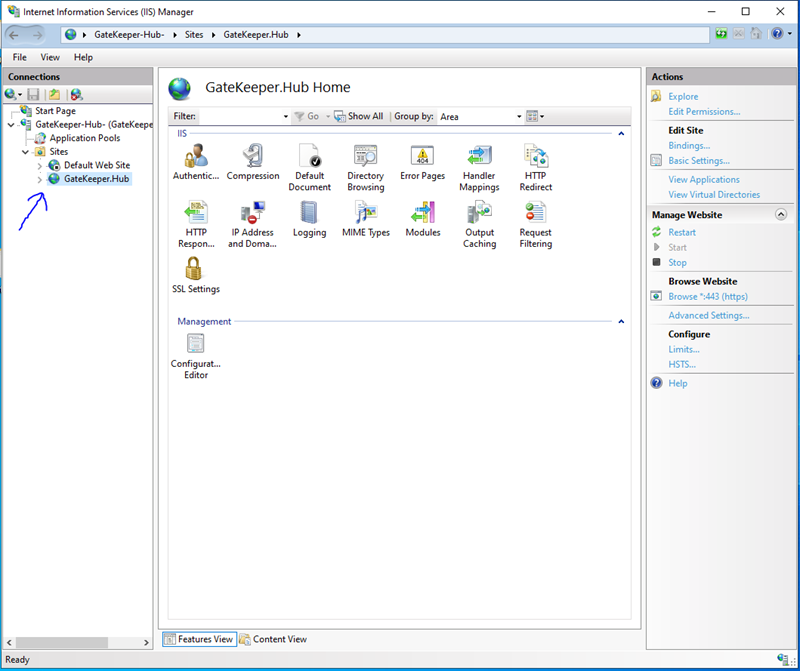
Task: Open Basic Settings link
Action: 699,161
